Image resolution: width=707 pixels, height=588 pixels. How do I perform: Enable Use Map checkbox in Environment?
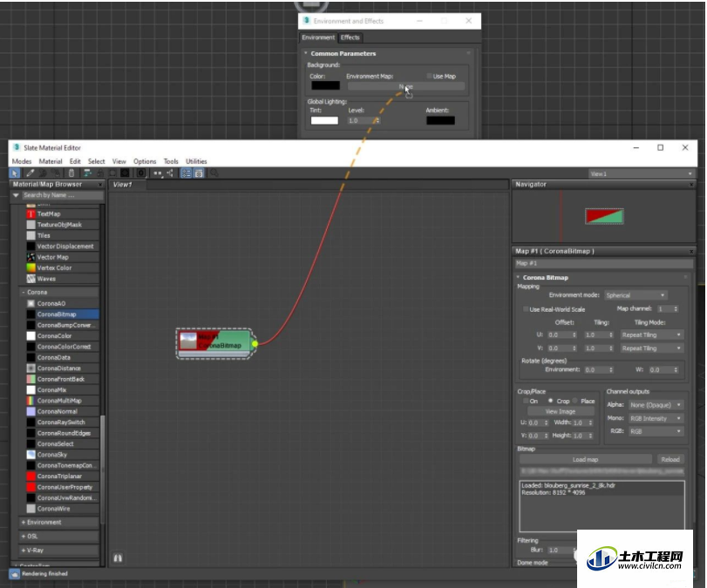pyautogui.click(x=429, y=76)
